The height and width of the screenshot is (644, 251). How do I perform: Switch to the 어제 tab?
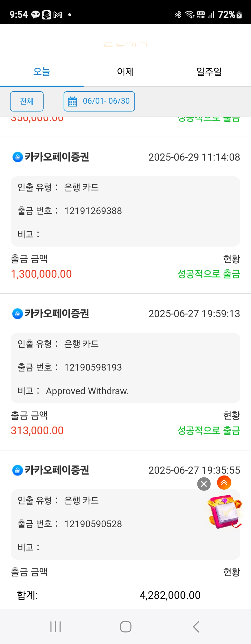tap(125, 72)
